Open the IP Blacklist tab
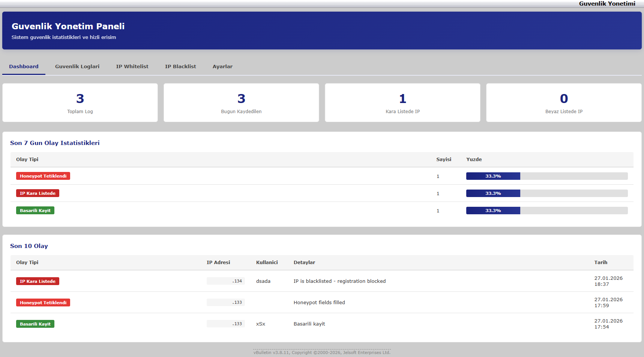Screen dimensions: 644x357 180,66
